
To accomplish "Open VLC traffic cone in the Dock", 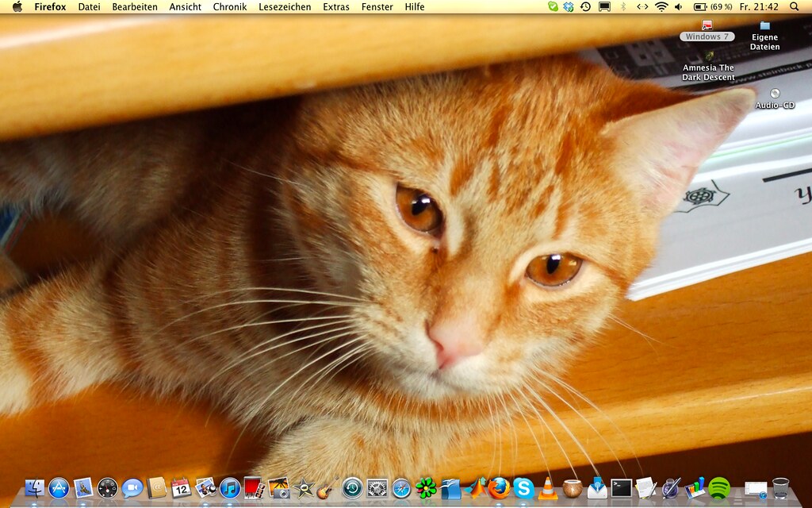I will coord(548,488).
